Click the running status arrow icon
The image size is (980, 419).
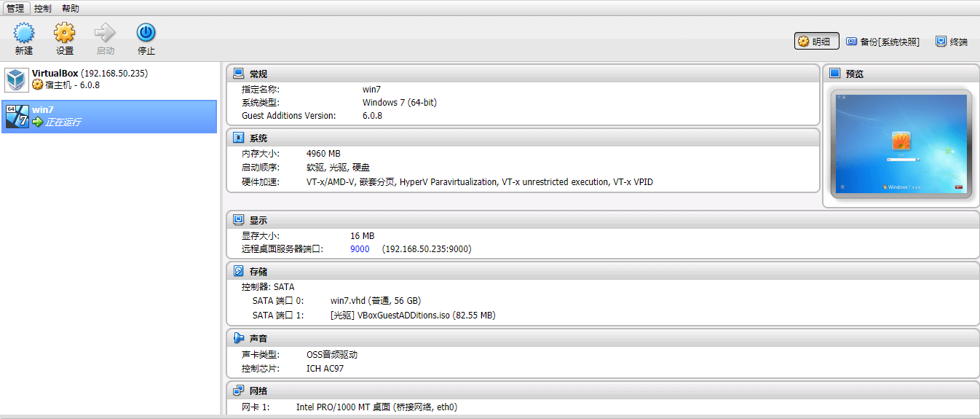pos(38,122)
